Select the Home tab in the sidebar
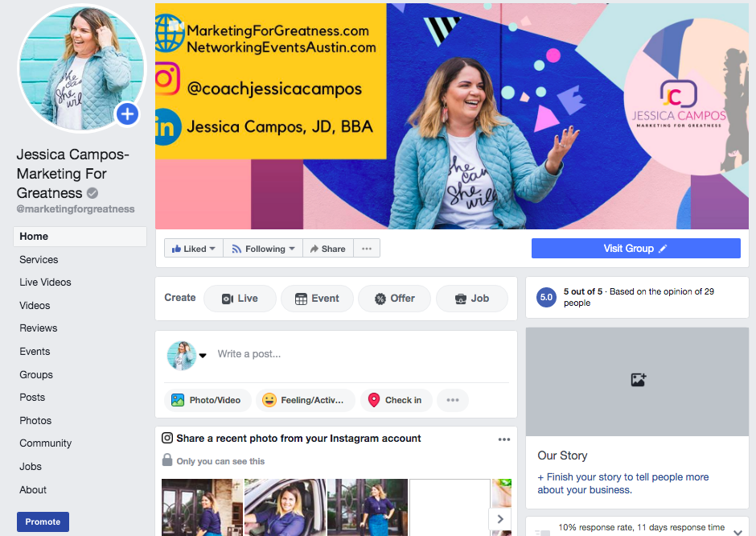This screenshot has width=756, height=536. [80, 237]
